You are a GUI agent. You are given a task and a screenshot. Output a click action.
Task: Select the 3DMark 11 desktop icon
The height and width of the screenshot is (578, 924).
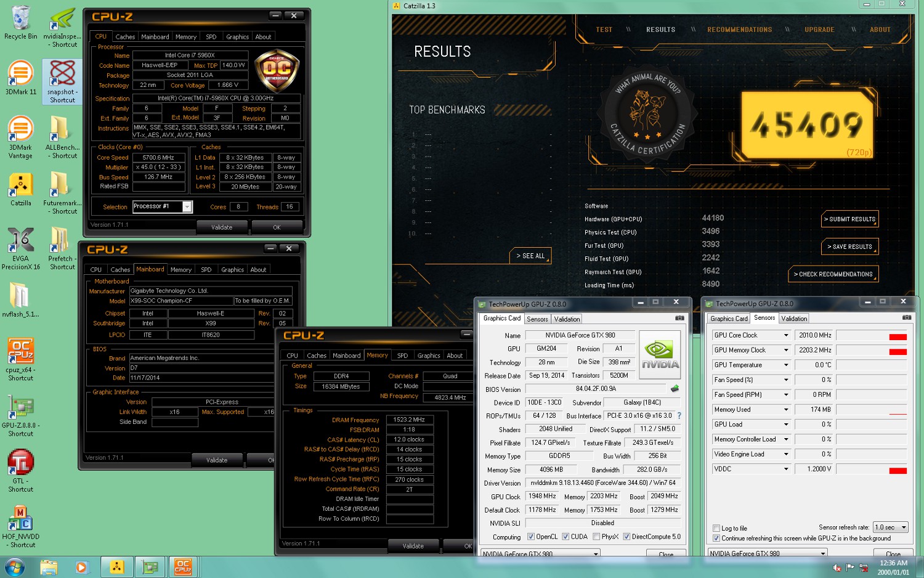click(20, 78)
